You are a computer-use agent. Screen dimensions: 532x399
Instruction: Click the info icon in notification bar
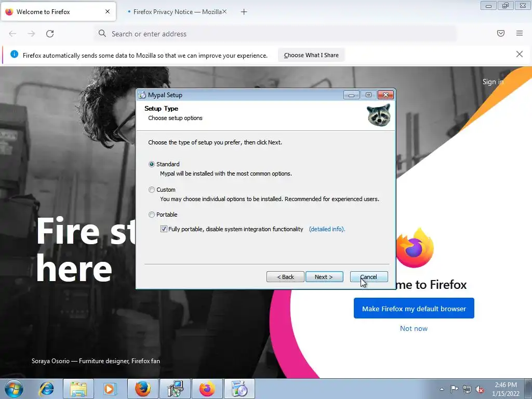[14, 54]
